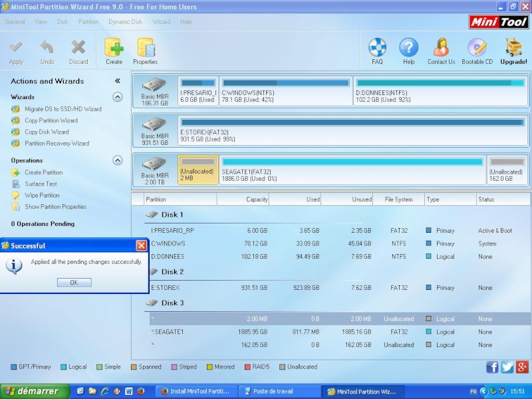Click the Internet Explorer quick launch icon
Image resolution: width=532 pixels, height=399 pixels.
coord(105,391)
